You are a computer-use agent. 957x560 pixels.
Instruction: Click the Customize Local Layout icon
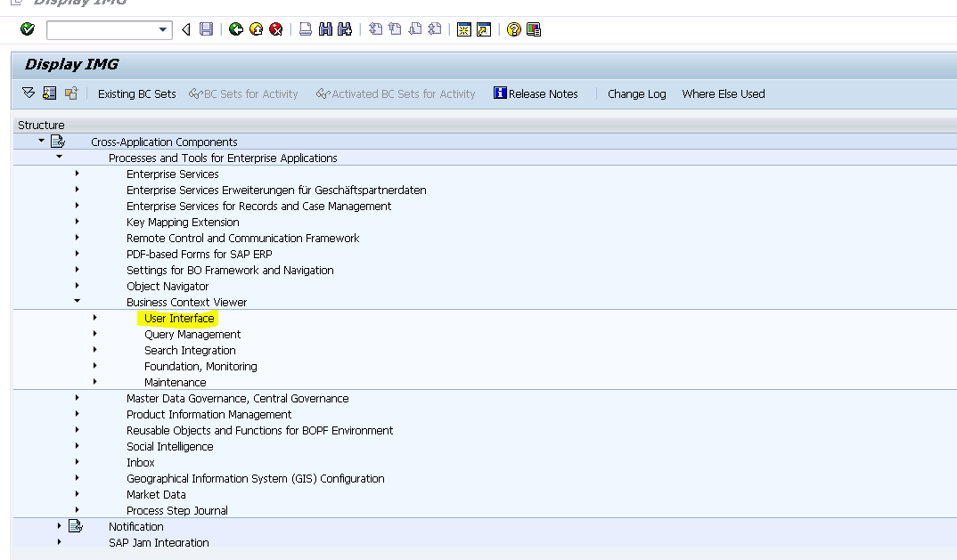[534, 30]
